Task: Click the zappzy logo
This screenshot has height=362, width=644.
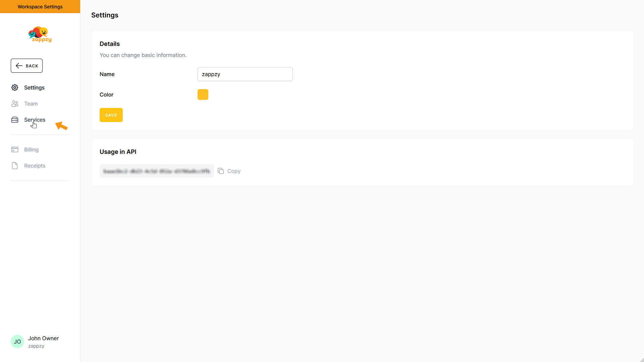Action: [40, 34]
